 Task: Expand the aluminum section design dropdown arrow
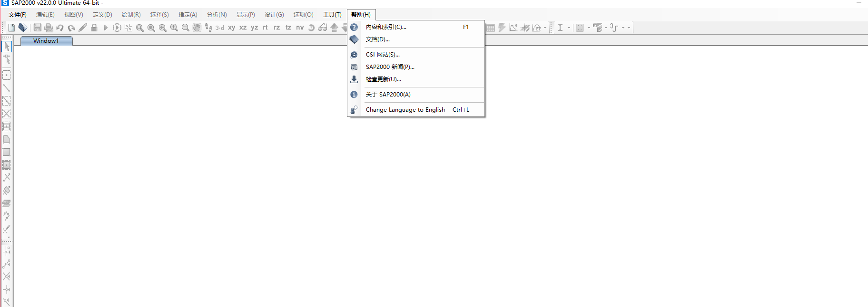point(606,28)
